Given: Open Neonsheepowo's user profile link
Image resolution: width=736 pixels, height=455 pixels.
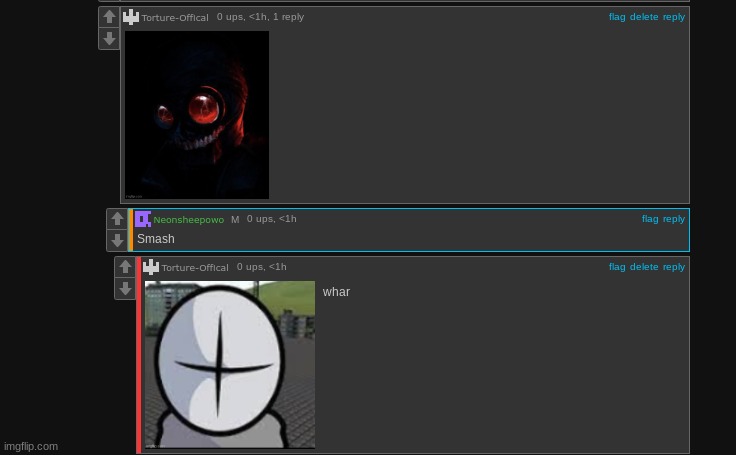Looking at the screenshot, I should point(188,220).
